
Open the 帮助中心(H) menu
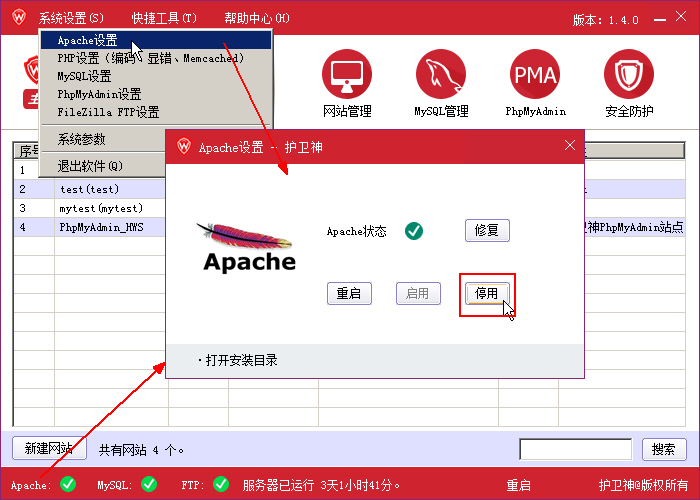(x=257, y=18)
